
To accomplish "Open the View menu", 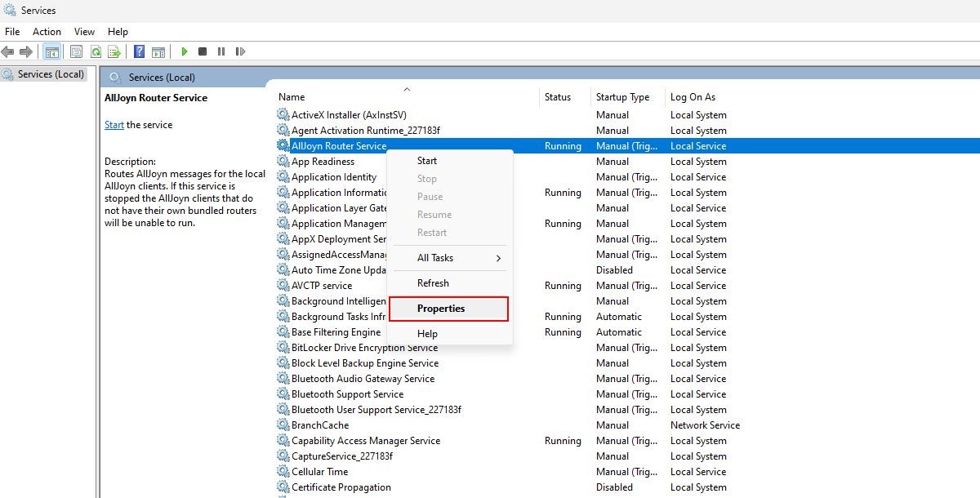I will tap(84, 31).
